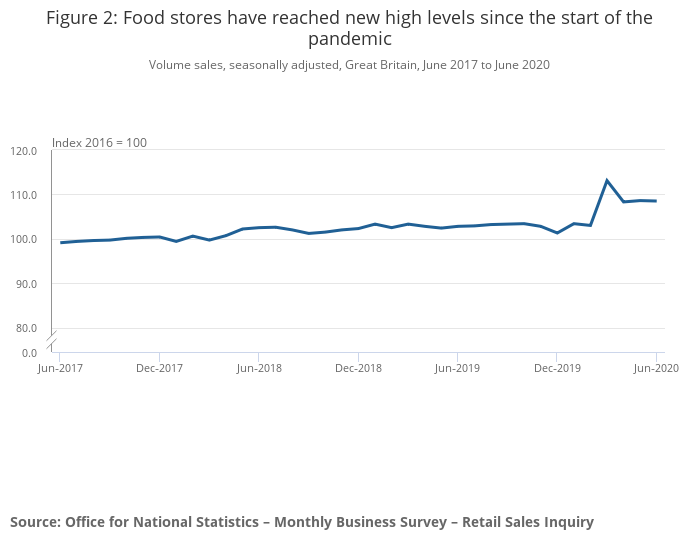
Task: Click the blue line's final point at Jun-2020
Action: pyautogui.click(x=656, y=201)
